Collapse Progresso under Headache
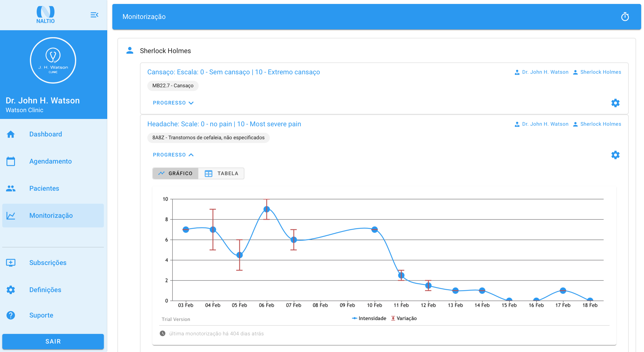Image resolution: width=644 pixels, height=352 pixels. [x=173, y=155]
